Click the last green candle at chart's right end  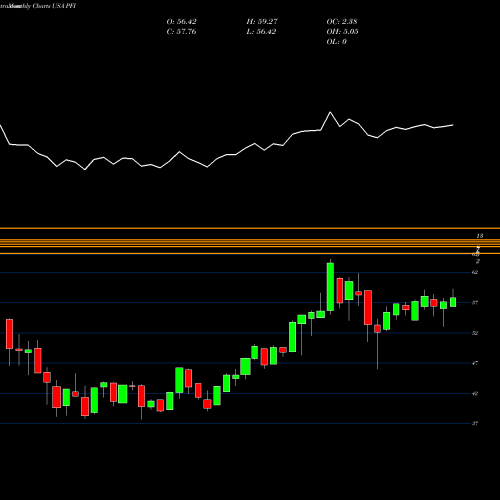(453, 302)
